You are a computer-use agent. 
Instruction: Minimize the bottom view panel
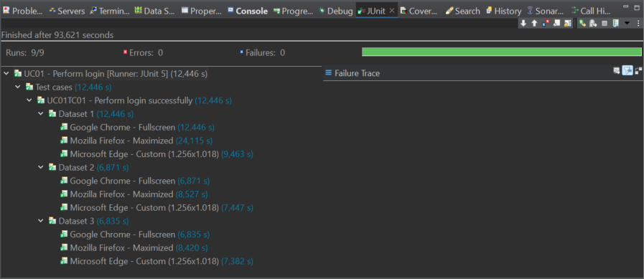tap(625, 6)
